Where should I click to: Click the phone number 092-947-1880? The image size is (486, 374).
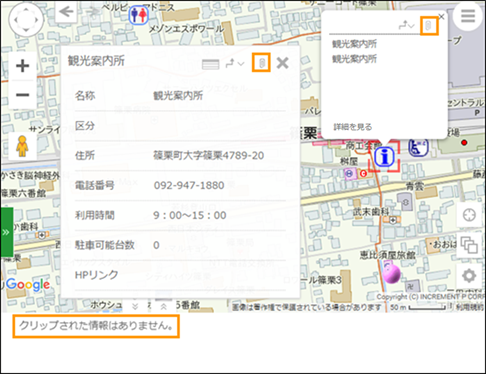coord(189,185)
